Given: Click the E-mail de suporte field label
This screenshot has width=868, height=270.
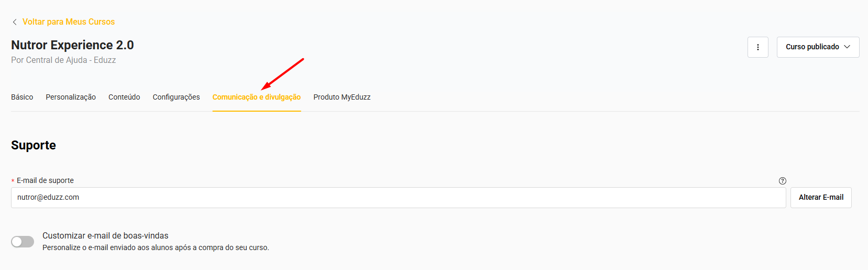Looking at the screenshot, I should [x=45, y=180].
